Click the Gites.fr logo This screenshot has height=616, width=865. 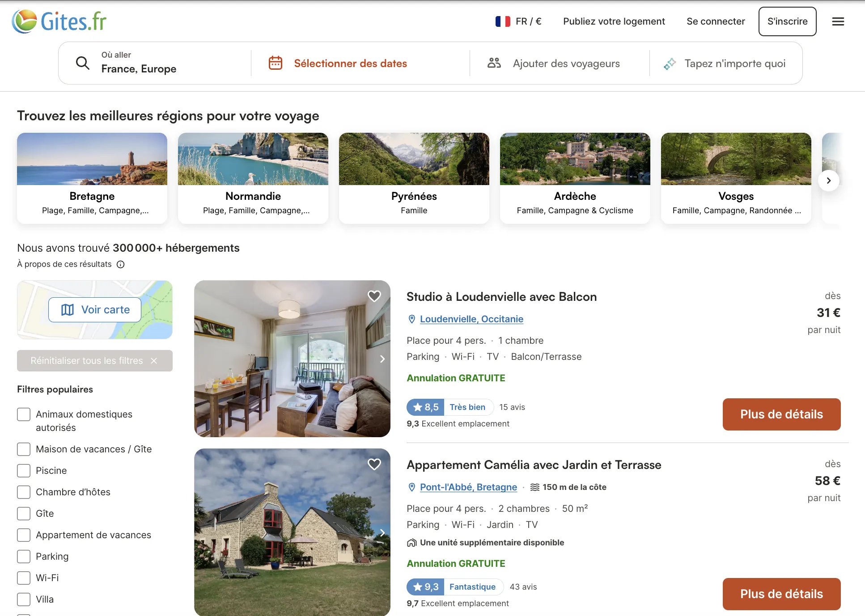click(59, 21)
